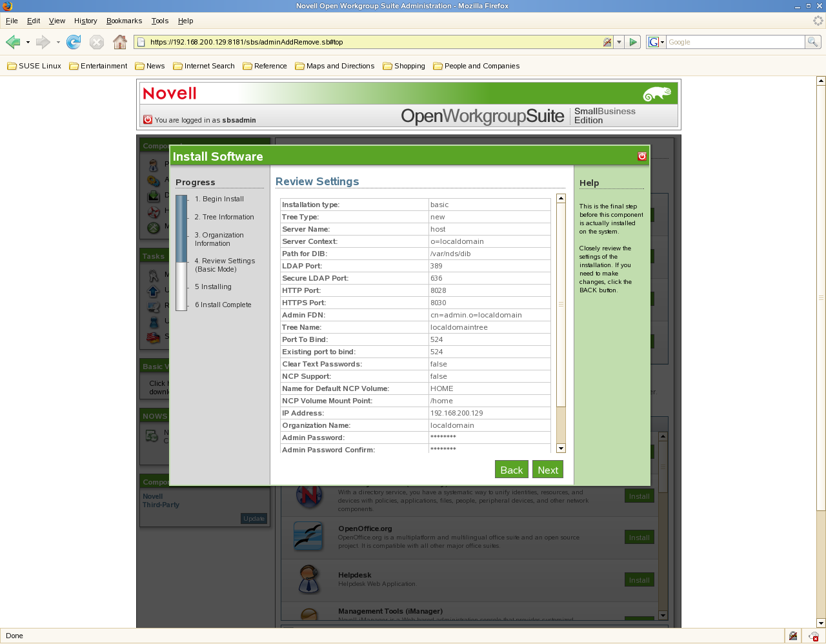This screenshot has width=826, height=644.
Task: Click the status bar security warning icon
Action: click(x=793, y=636)
